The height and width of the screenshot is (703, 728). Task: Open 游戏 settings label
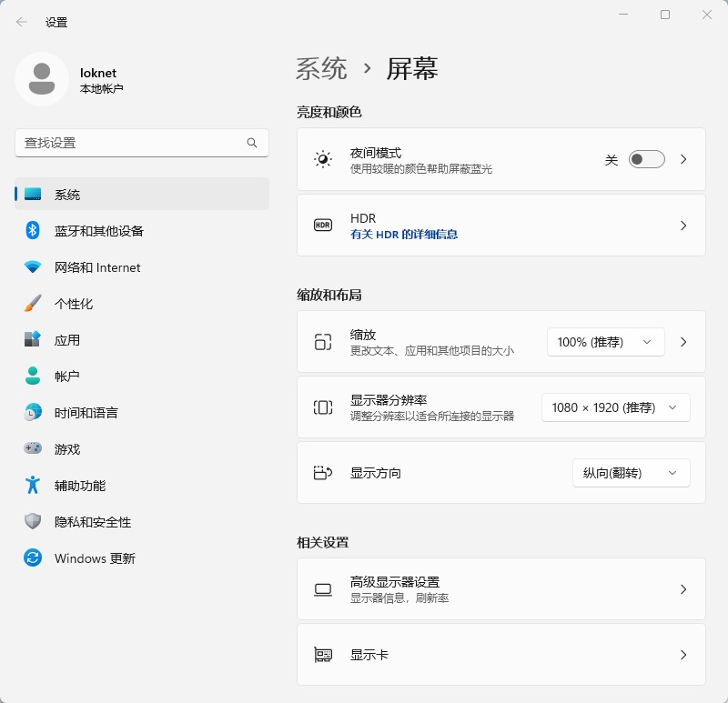(x=66, y=448)
